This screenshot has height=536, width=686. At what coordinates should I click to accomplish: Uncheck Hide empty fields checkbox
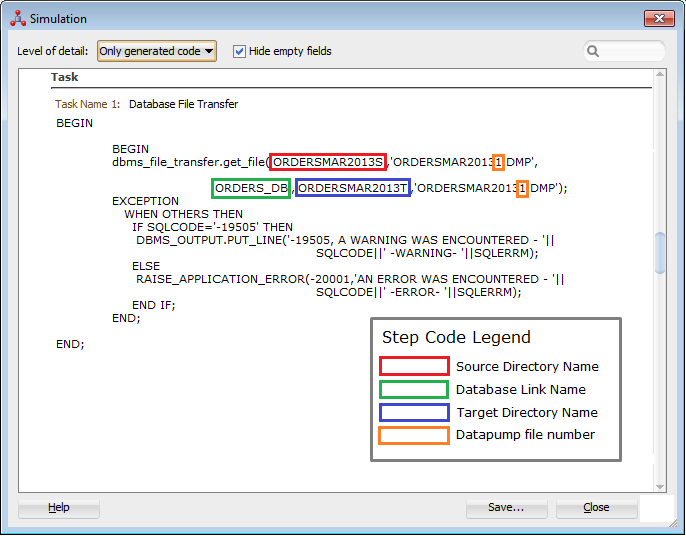(239, 51)
